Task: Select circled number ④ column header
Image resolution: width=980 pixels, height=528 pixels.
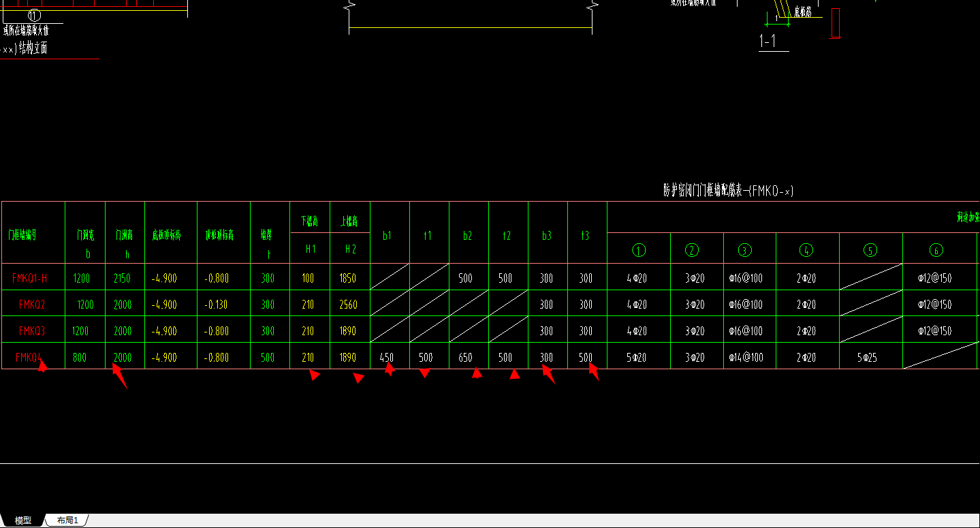Action: coord(806,250)
